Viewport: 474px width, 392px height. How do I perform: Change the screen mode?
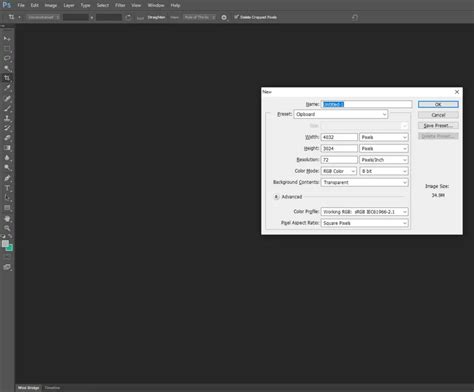click(7, 267)
